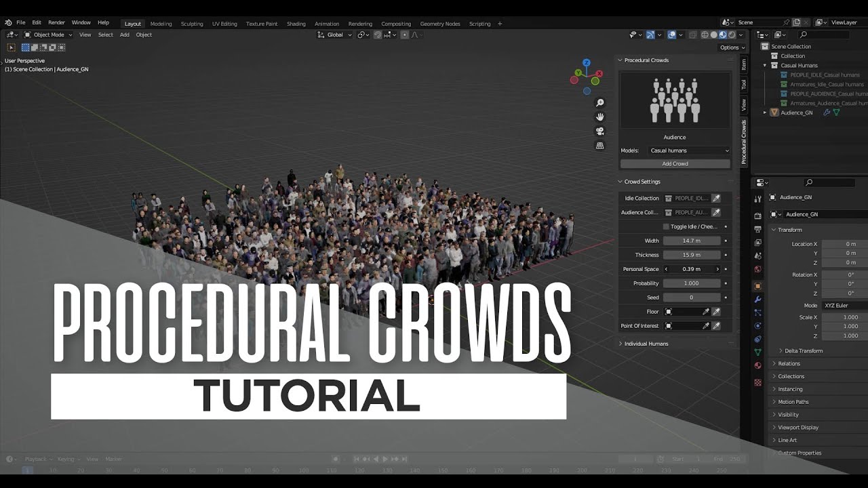Open the Global transform orientation dropdown

tap(335, 35)
